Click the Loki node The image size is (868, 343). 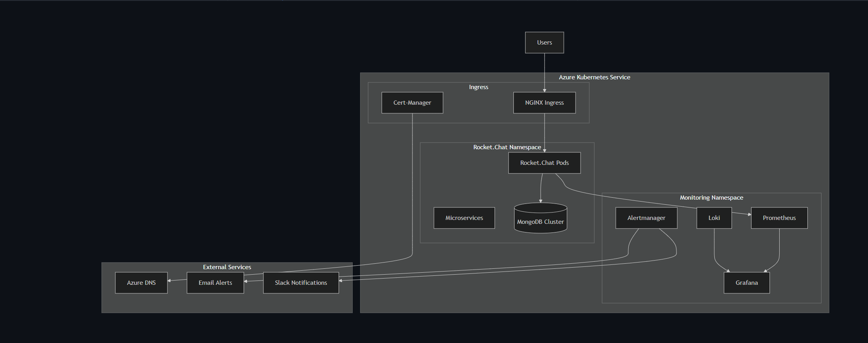point(714,218)
